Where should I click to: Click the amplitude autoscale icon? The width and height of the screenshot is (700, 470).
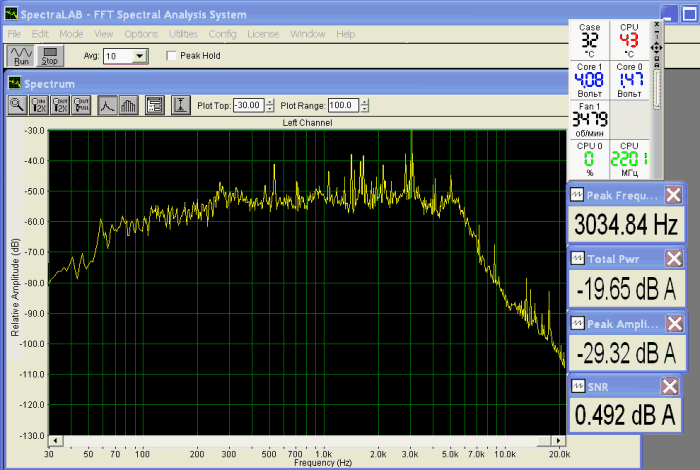[x=181, y=104]
